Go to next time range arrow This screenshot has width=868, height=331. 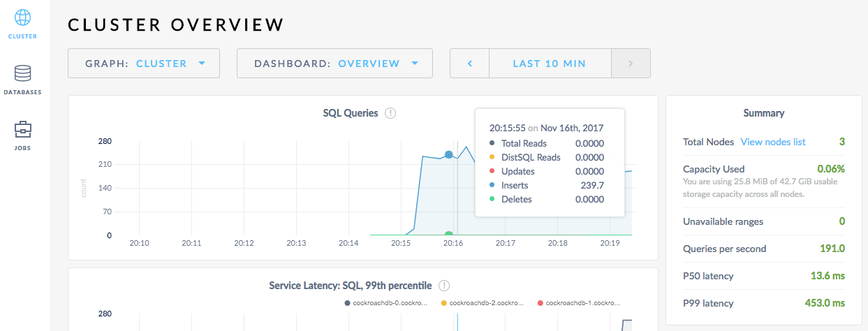click(631, 64)
